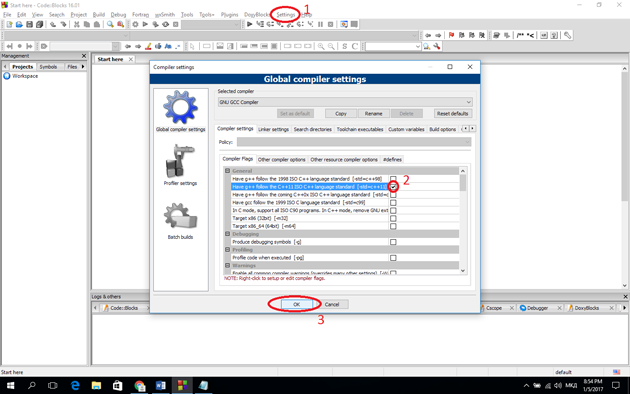Click the Rename compiler button
Image resolution: width=630 pixels, height=394 pixels.
pyautogui.click(x=374, y=114)
